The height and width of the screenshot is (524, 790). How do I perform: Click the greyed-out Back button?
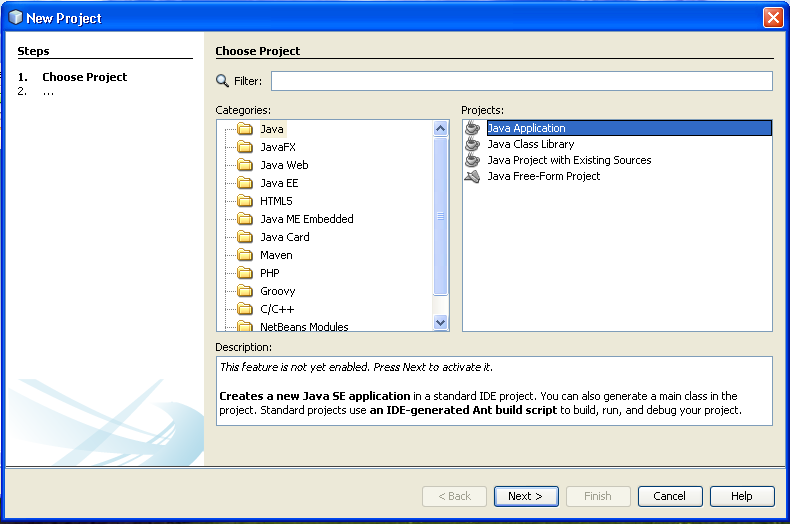[454, 496]
